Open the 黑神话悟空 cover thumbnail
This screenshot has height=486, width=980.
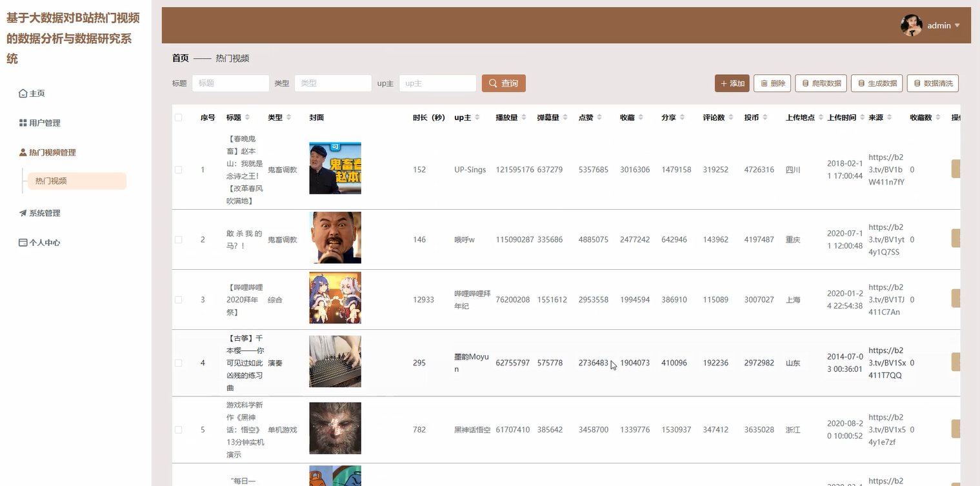click(335, 429)
